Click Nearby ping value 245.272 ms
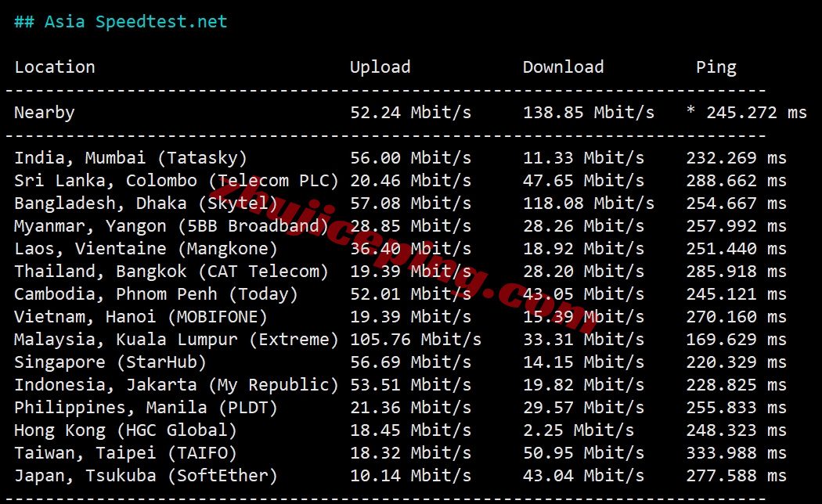This screenshot has width=822, height=504. (x=756, y=113)
